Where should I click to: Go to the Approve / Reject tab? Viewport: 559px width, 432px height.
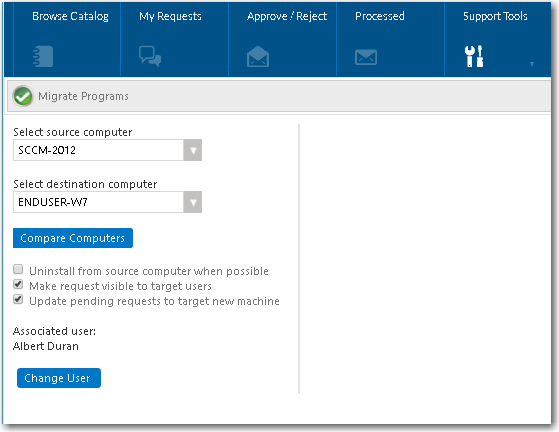click(287, 16)
